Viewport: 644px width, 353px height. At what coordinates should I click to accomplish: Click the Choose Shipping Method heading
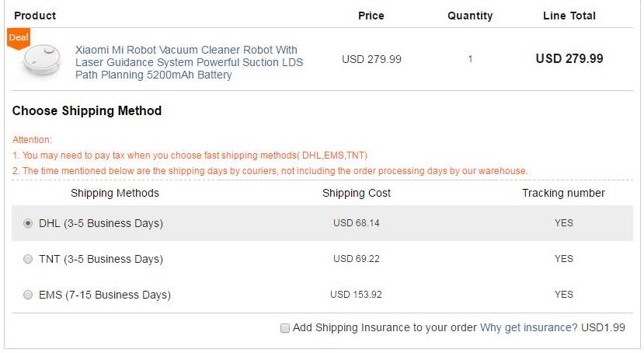87,111
